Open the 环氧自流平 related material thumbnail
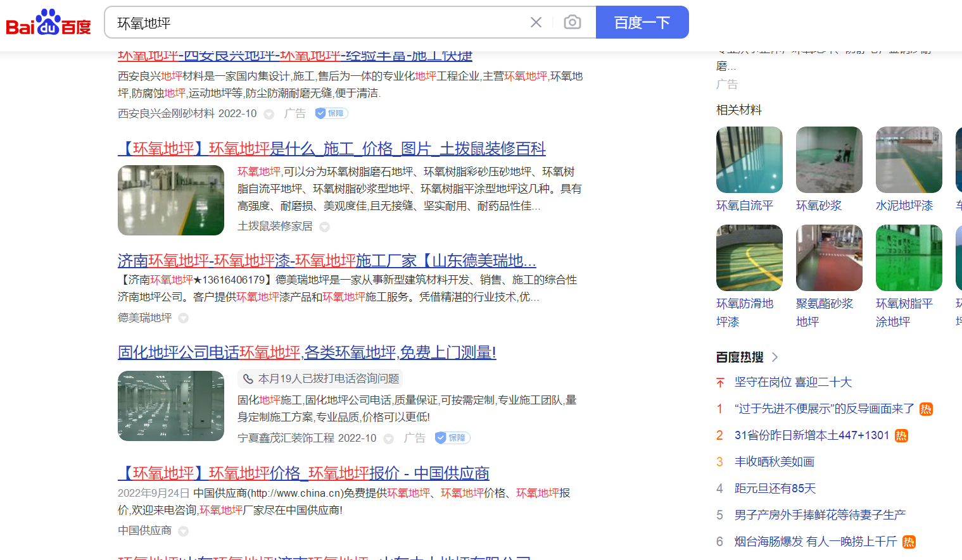 [x=749, y=160]
